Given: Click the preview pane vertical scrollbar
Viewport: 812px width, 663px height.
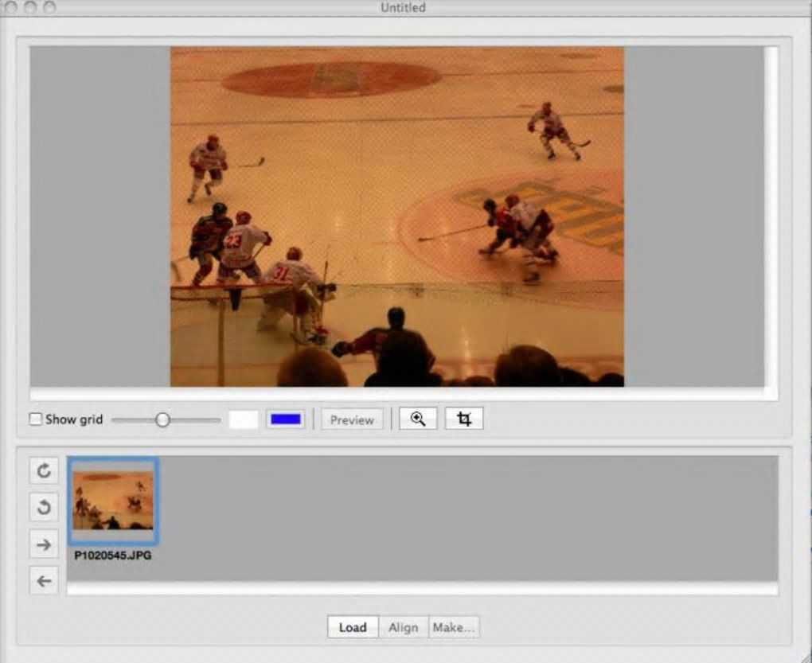Looking at the screenshot, I should pos(771,216).
